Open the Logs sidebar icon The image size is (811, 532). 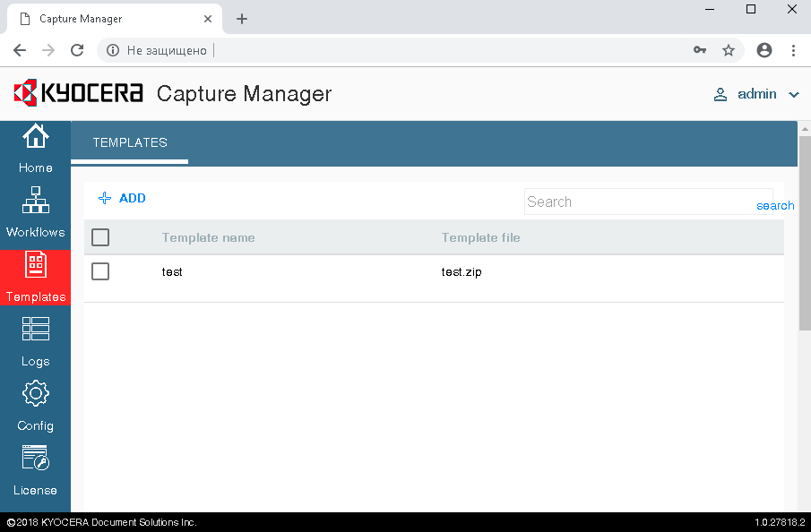click(35, 329)
